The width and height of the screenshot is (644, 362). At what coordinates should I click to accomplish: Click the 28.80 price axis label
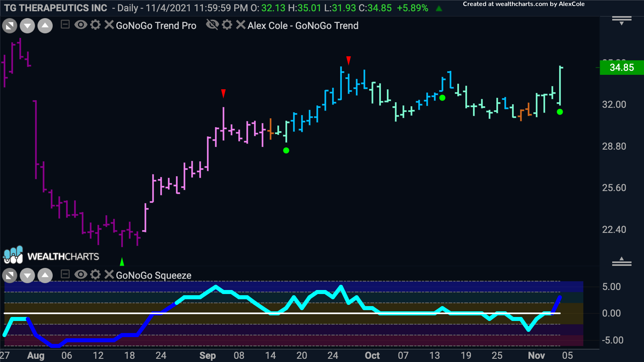[x=614, y=146]
